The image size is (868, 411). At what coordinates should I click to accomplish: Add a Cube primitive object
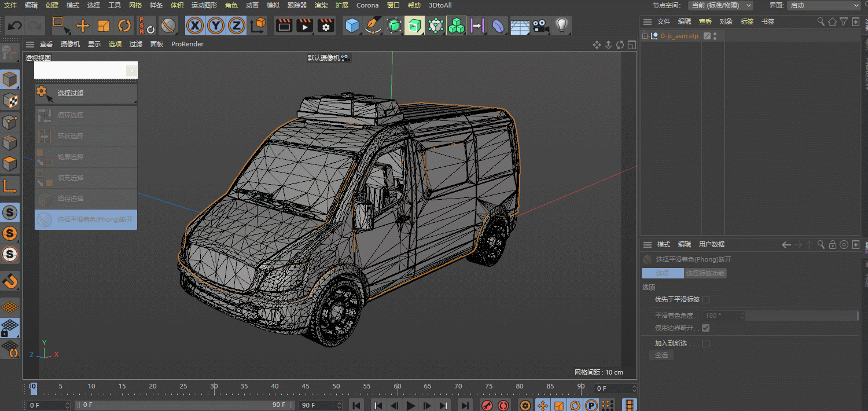click(x=352, y=25)
